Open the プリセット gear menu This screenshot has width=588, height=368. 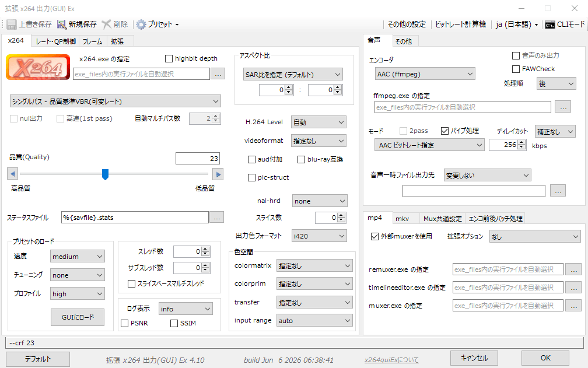coord(157,24)
